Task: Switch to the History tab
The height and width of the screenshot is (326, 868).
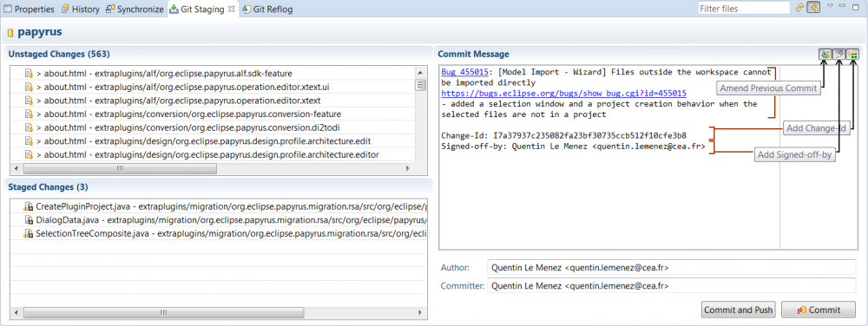Action: coord(80,10)
